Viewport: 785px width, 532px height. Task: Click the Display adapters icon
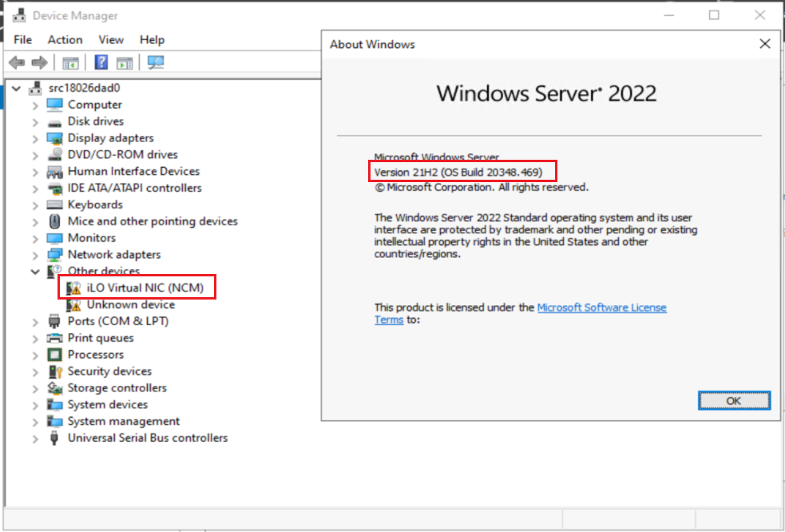(54, 138)
